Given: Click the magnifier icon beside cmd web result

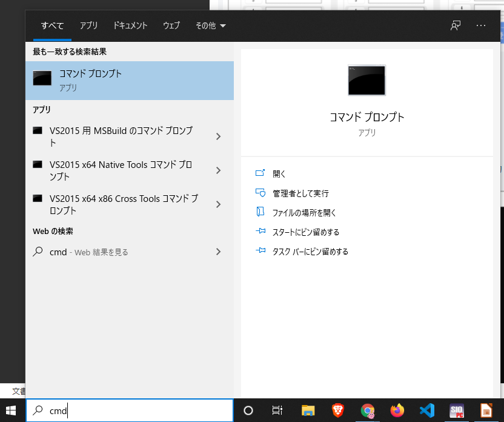Looking at the screenshot, I should click(38, 252).
